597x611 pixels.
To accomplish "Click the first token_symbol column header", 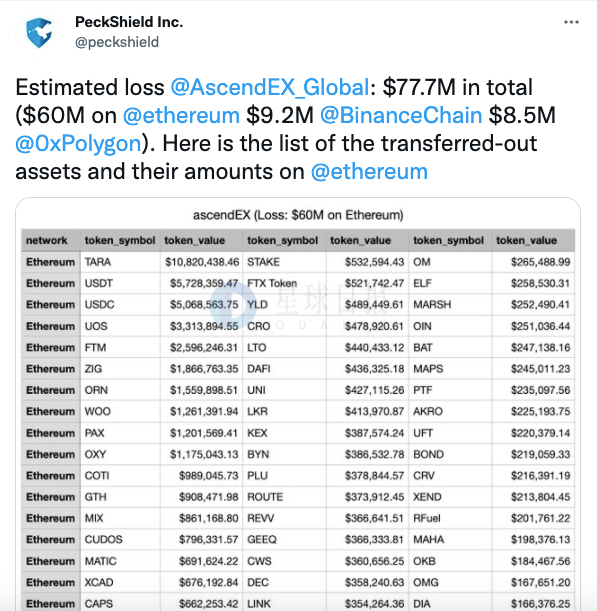I will point(120,240).
